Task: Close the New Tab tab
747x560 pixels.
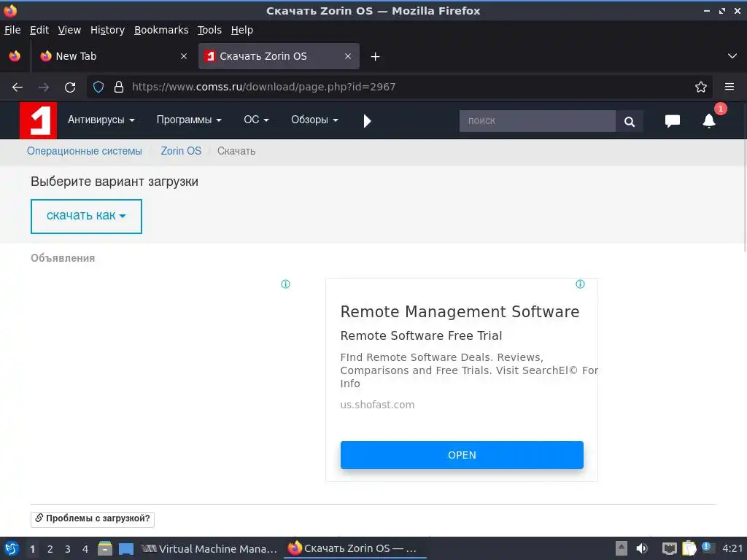Action: pyautogui.click(x=184, y=56)
